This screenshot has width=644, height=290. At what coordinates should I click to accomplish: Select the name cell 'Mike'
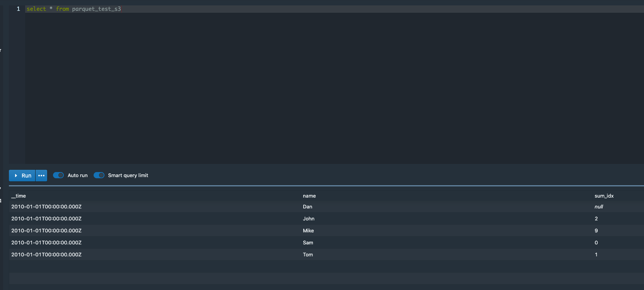click(x=308, y=231)
